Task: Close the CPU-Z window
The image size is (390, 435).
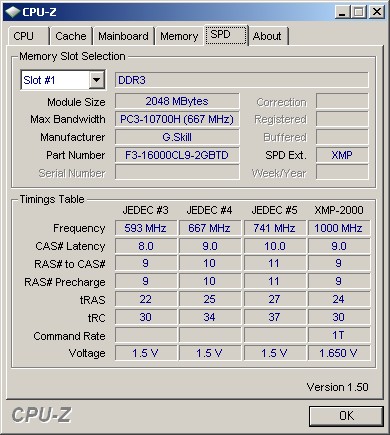Action: (377, 12)
